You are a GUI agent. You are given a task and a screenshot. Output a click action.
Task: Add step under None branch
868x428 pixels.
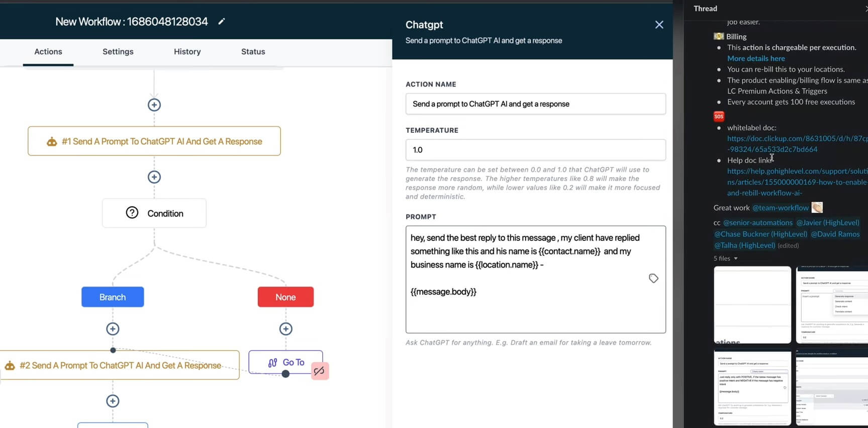tap(286, 329)
